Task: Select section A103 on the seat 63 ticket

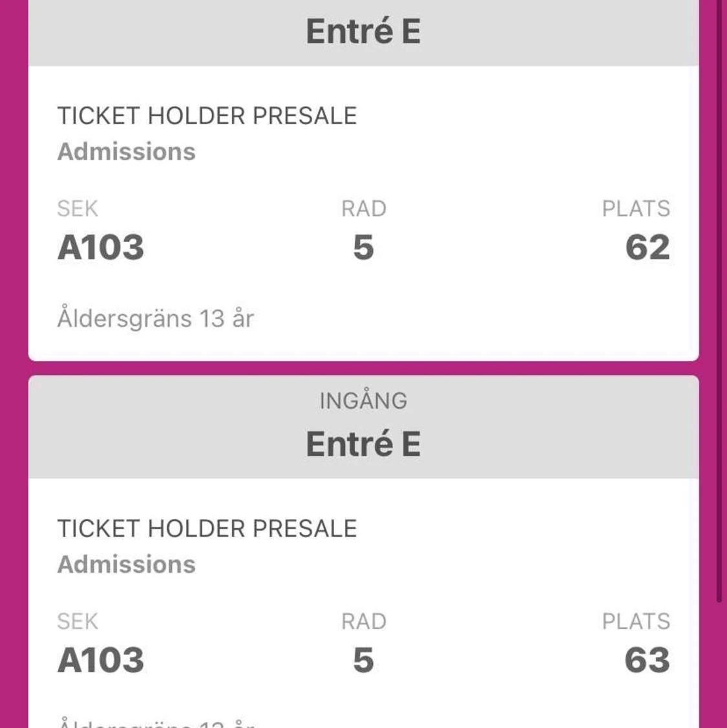Action: (x=101, y=660)
